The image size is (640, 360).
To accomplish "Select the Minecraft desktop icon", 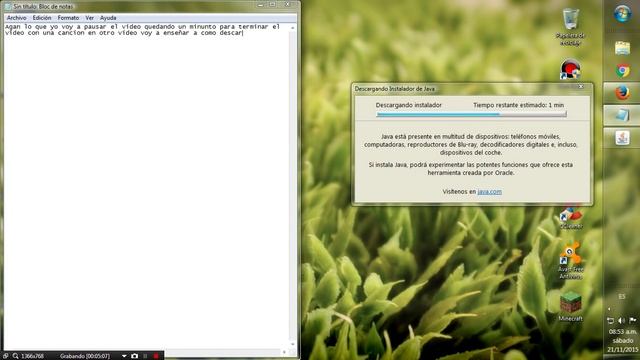I will [570, 307].
